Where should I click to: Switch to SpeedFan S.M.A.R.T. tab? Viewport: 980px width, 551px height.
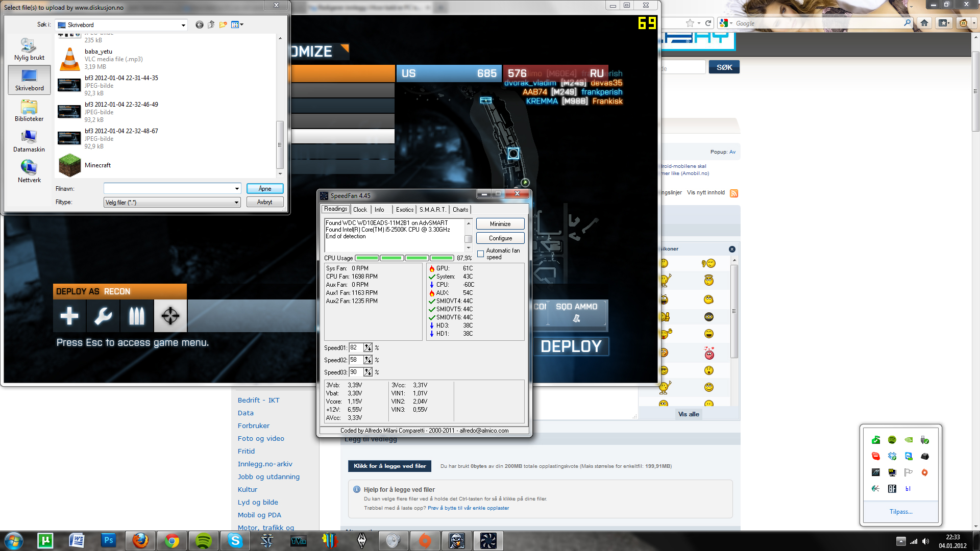[433, 210]
